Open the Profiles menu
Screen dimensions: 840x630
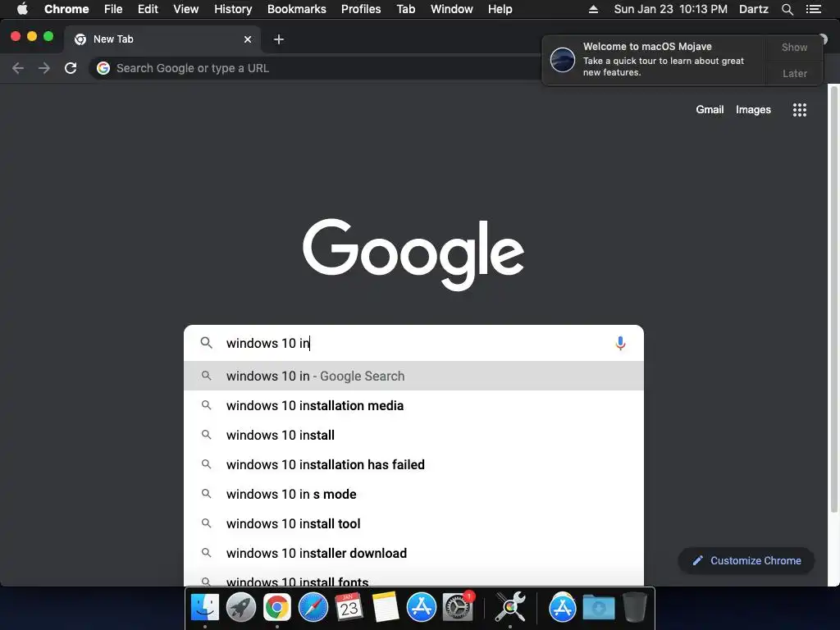click(361, 9)
